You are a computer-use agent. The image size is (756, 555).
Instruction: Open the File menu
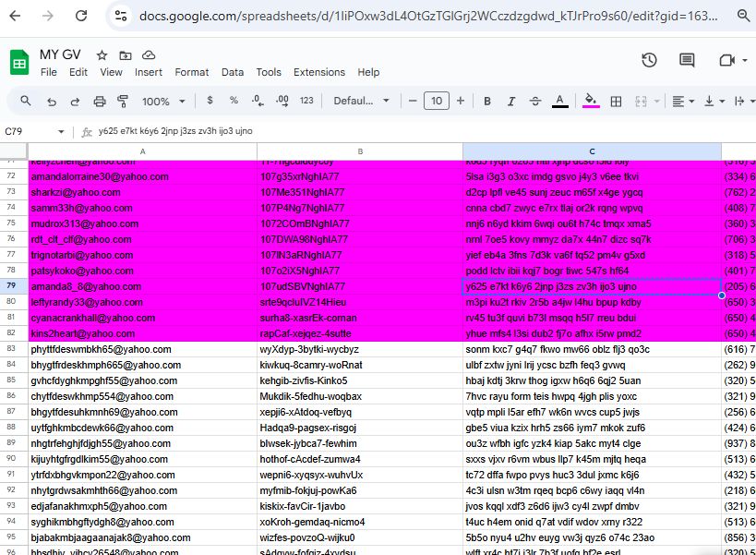tap(49, 72)
